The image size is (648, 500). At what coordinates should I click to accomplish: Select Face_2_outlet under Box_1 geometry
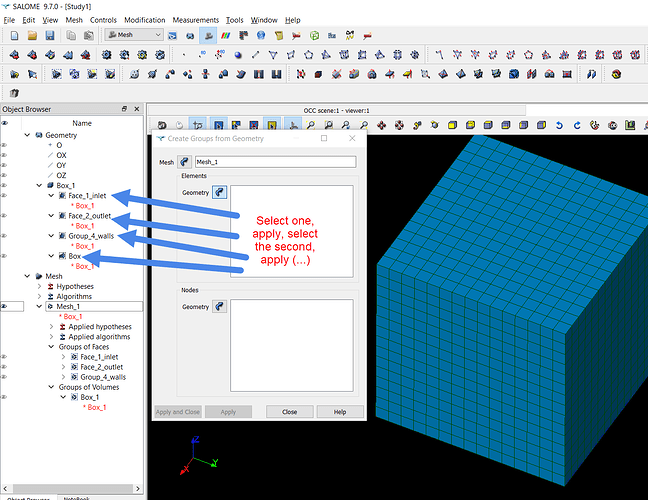coord(89,216)
